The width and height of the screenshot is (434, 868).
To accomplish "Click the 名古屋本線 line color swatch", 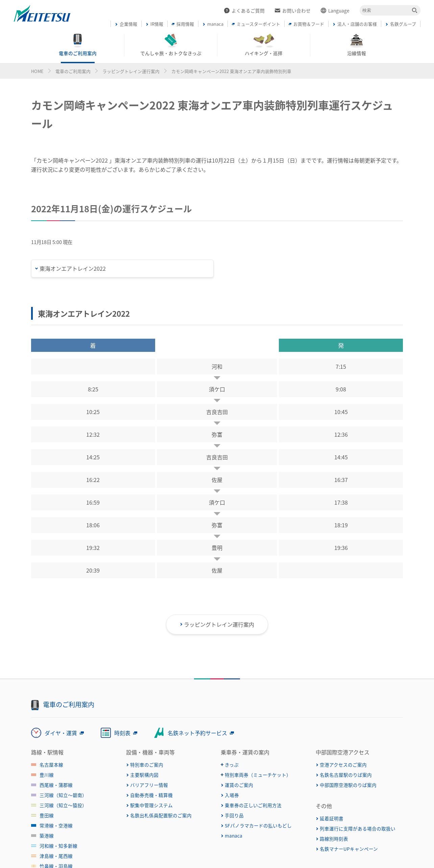I will click(x=33, y=765).
